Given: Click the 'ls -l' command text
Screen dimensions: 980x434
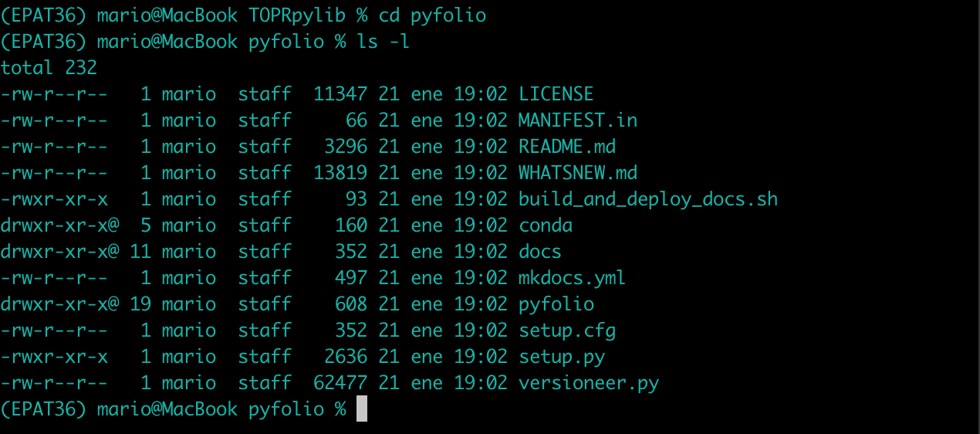Looking at the screenshot, I should (x=383, y=42).
